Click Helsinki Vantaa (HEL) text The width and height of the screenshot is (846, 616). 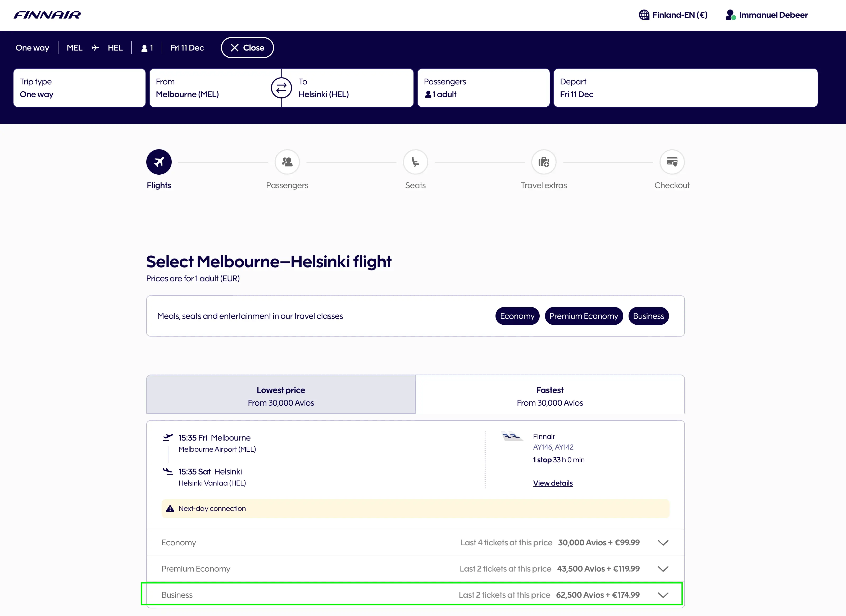point(212,483)
